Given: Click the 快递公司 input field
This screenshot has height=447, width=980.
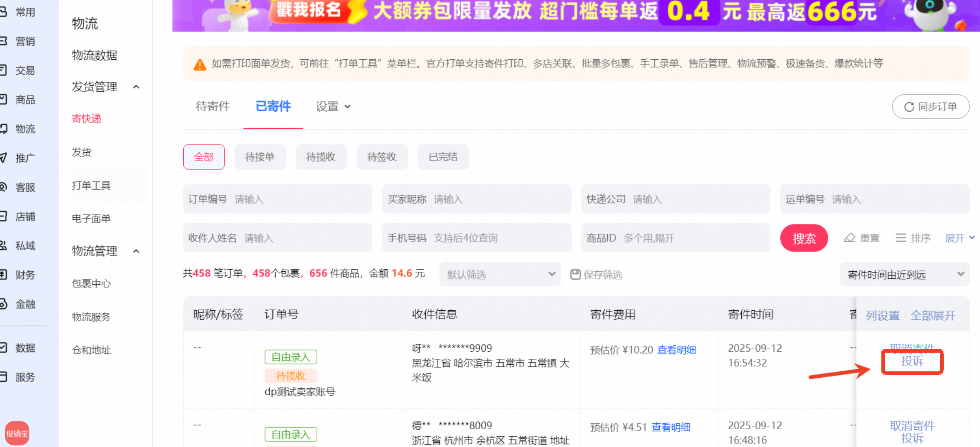Looking at the screenshot, I should click(676, 199).
